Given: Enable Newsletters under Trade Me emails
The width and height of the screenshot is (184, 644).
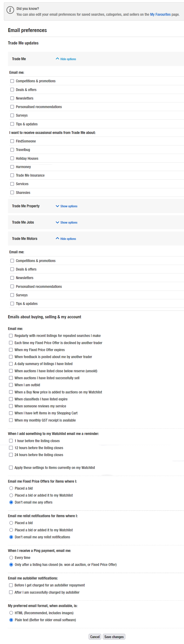Looking at the screenshot, I should 12,98.
